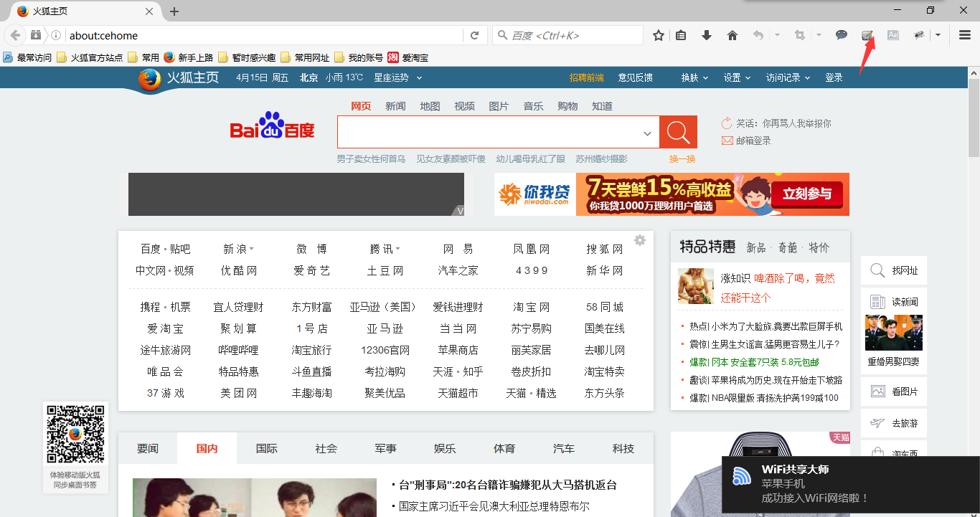Click the Firefox logo beside 火狐主页

coord(150,80)
